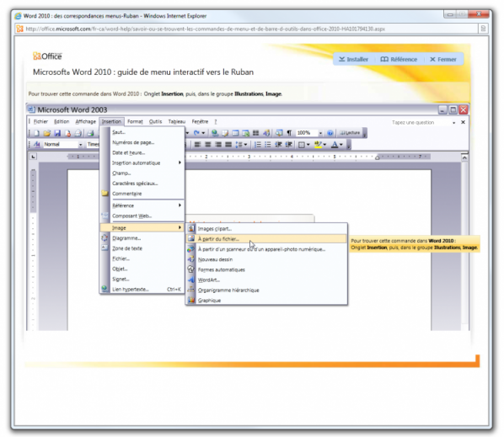Click the yellow Highlight color button
This screenshot has width=504, height=437.
318,145
